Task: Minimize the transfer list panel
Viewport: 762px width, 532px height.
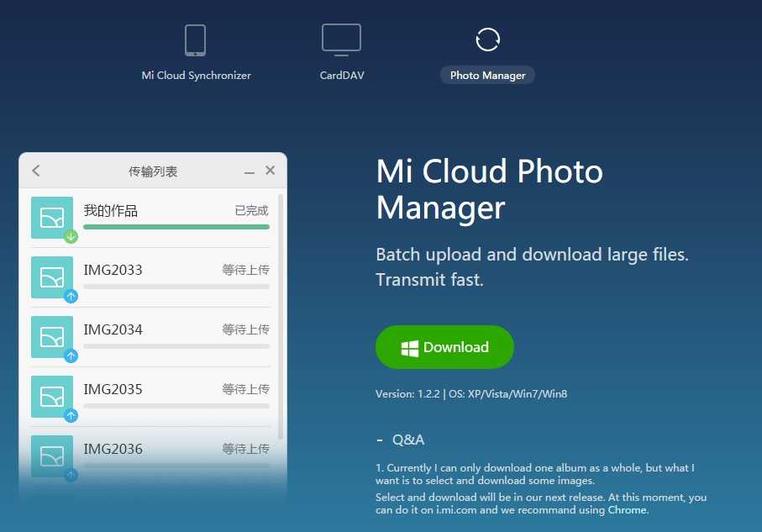Action: (250, 171)
